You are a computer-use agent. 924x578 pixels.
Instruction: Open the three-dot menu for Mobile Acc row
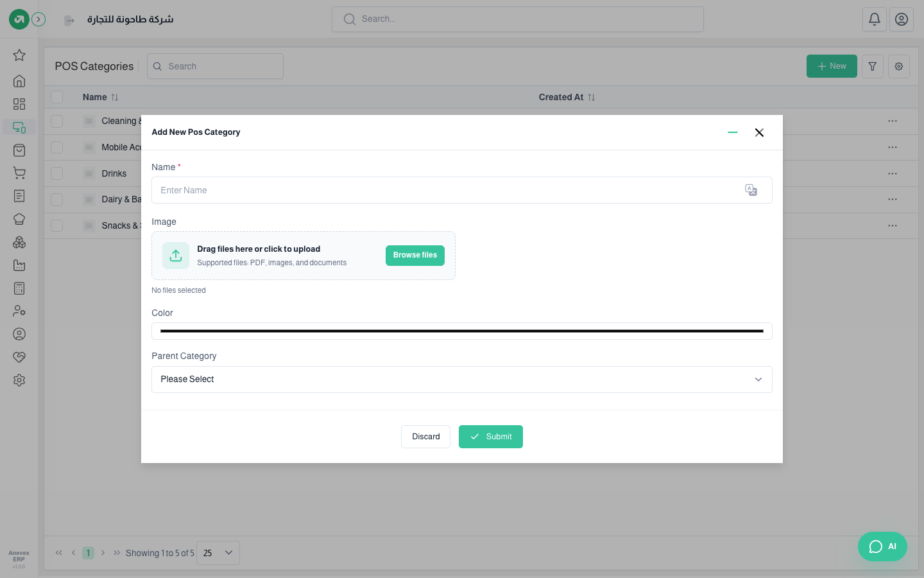(893, 147)
